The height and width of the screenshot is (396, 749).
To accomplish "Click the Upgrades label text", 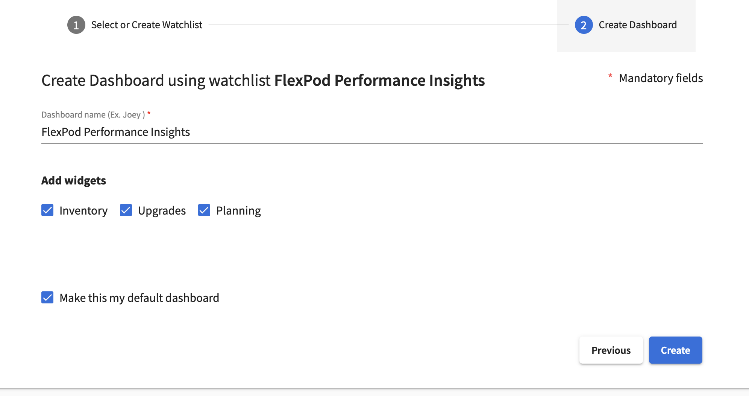I will click(x=161, y=211).
